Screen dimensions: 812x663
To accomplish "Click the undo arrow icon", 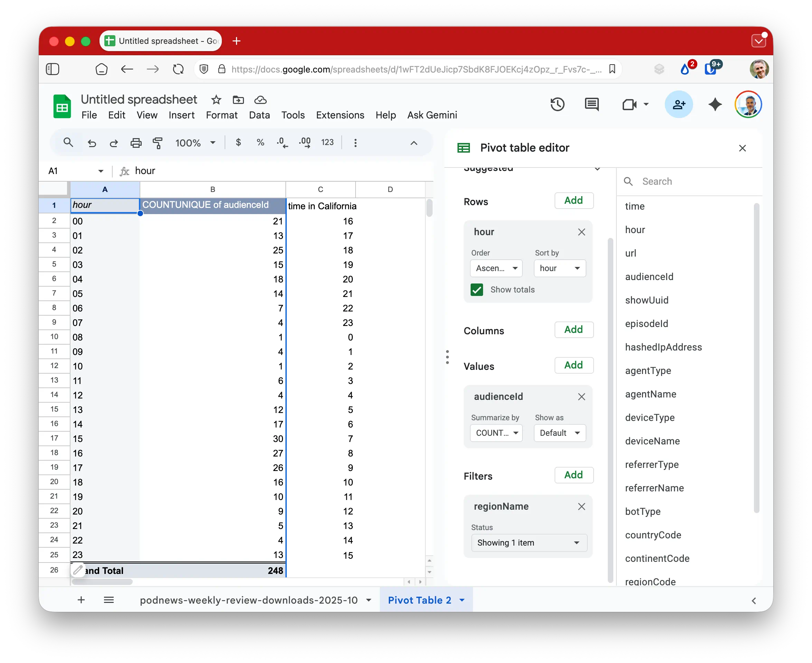I will tap(92, 143).
